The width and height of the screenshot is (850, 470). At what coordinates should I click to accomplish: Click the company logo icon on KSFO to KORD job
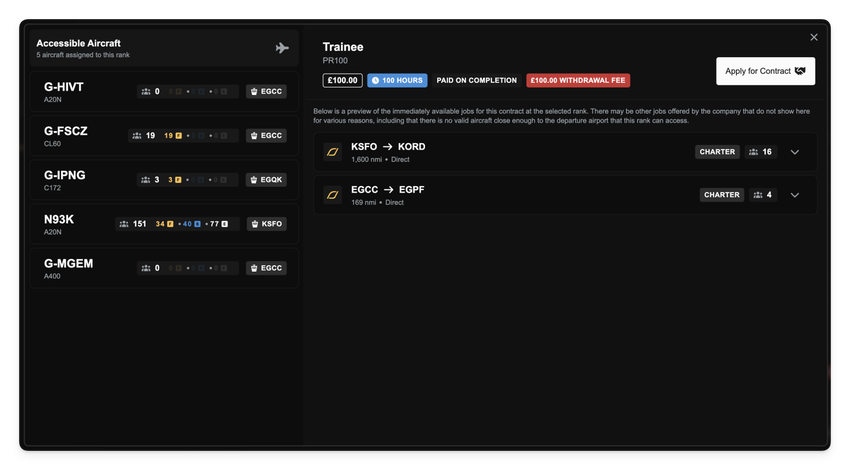333,152
